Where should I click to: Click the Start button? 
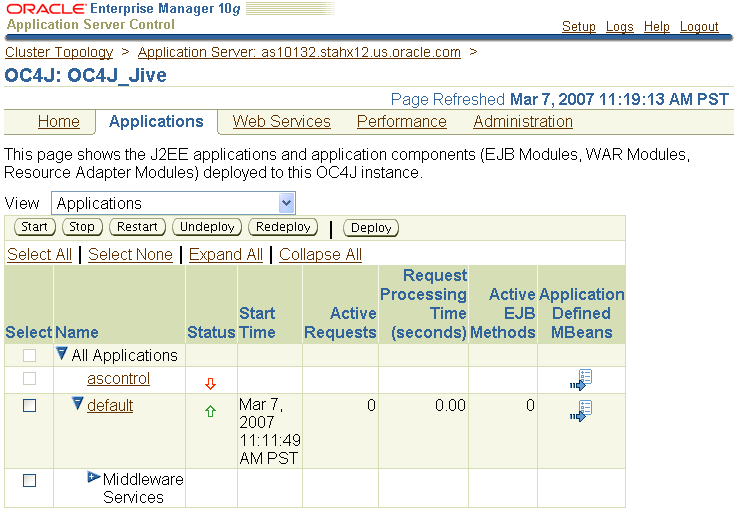34,227
